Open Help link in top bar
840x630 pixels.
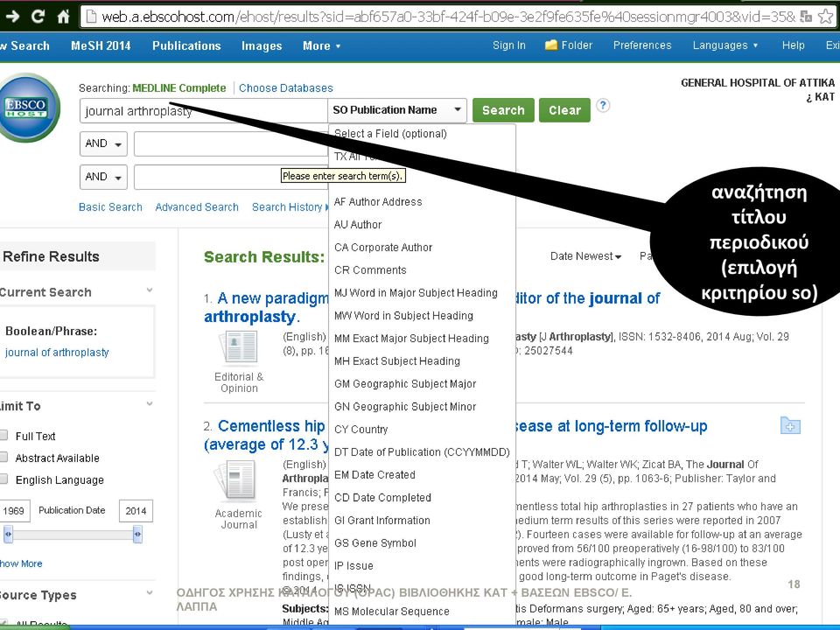[793, 45]
